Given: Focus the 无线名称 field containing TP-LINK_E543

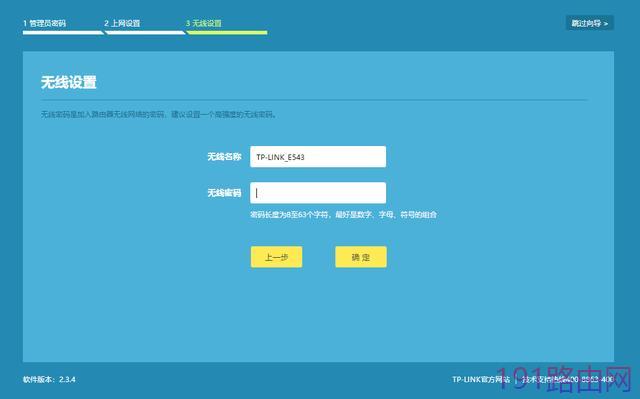Looking at the screenshot, I should pos(318,157).
